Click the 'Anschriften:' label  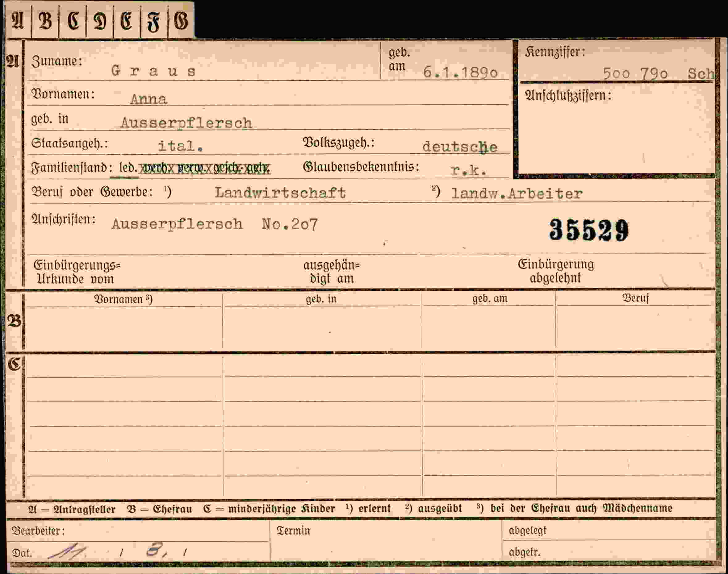(64, 219)
